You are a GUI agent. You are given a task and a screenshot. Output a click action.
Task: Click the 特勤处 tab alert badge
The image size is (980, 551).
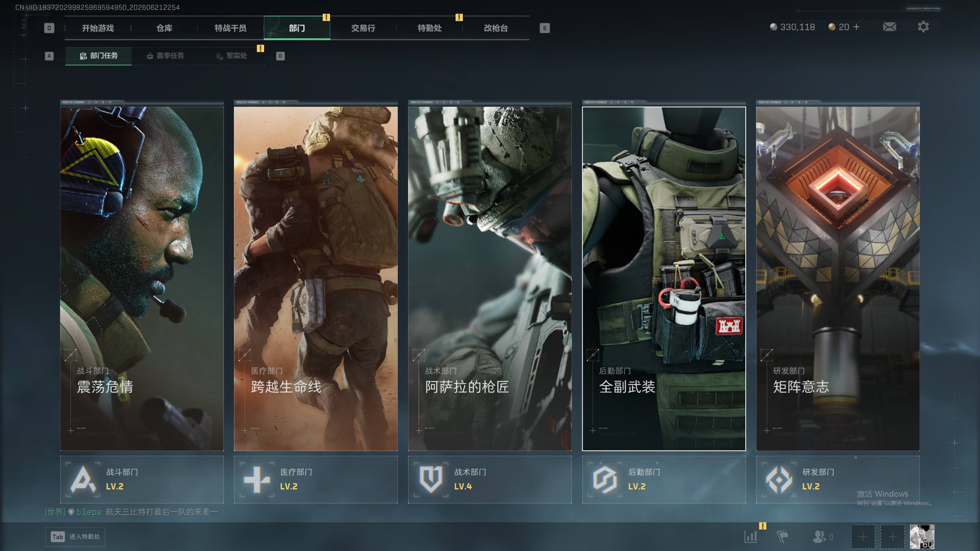pyautogui.click(x=459, y=17)
